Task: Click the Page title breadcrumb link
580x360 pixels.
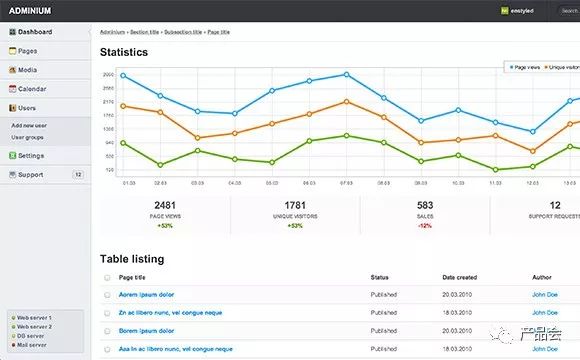Action: pos(218,32)
